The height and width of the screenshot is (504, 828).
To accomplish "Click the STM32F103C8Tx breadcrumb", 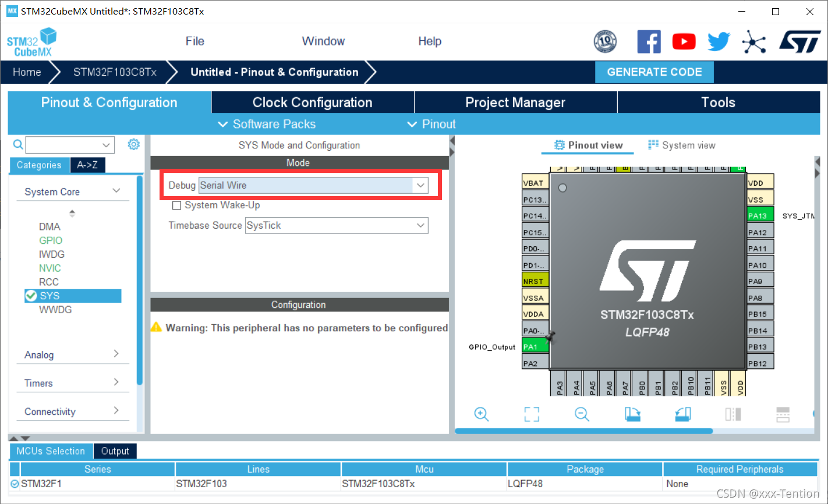I will 115,72.
